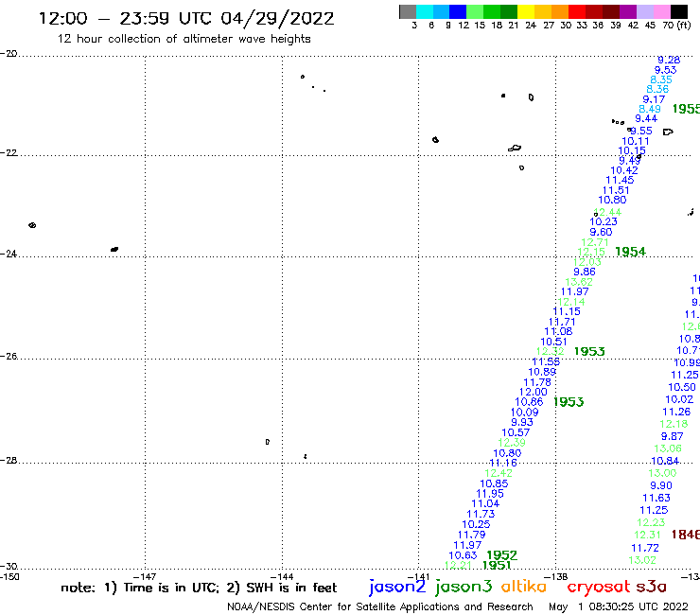700x615 pixels.
Task: Click the wave reading 11.08
Action: 558,331
